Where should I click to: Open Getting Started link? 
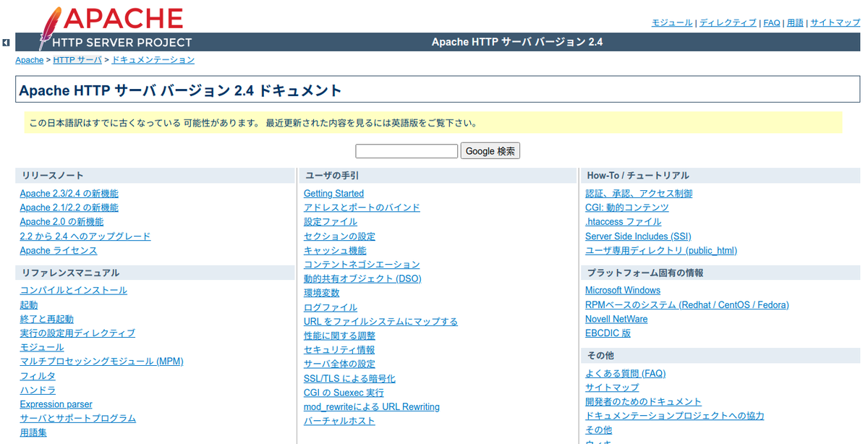coord(334,194)
